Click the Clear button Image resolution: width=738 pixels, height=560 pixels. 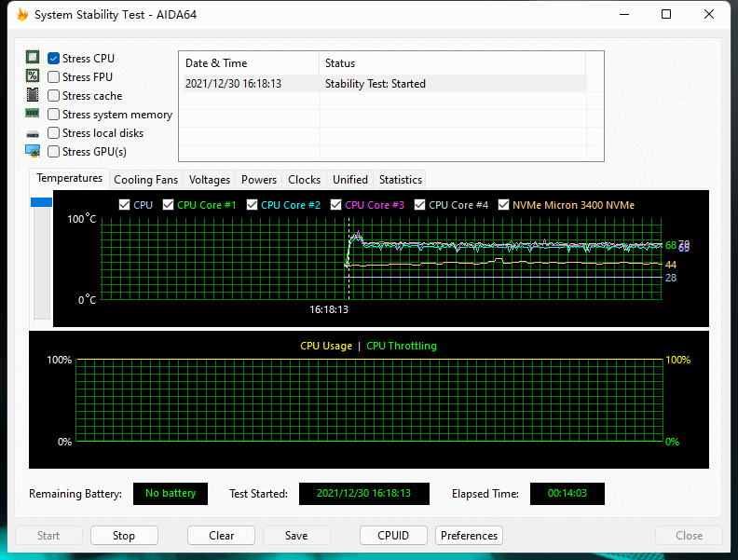(x=221, y=536)
